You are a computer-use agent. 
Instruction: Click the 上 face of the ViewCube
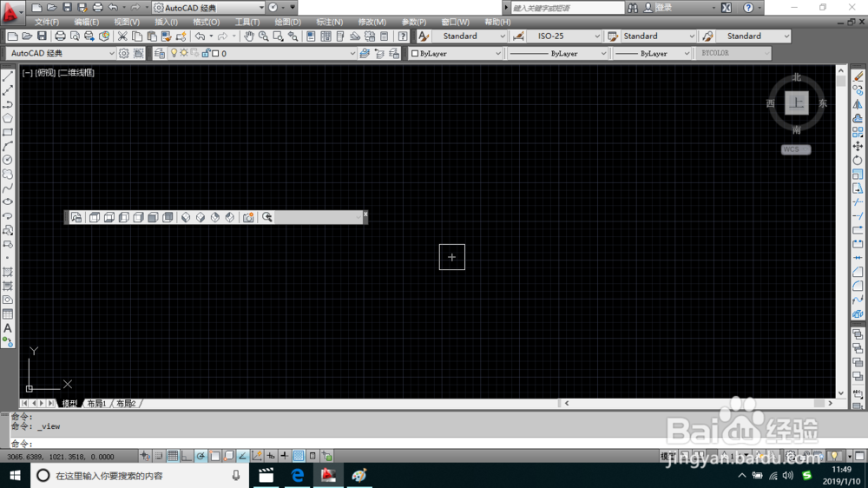coord(797,103)
